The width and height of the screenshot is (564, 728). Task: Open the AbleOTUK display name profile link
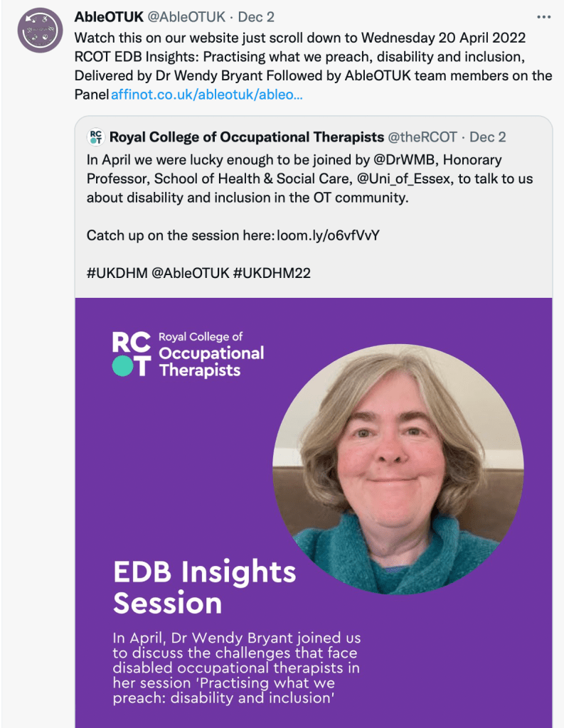coord(108,16)
